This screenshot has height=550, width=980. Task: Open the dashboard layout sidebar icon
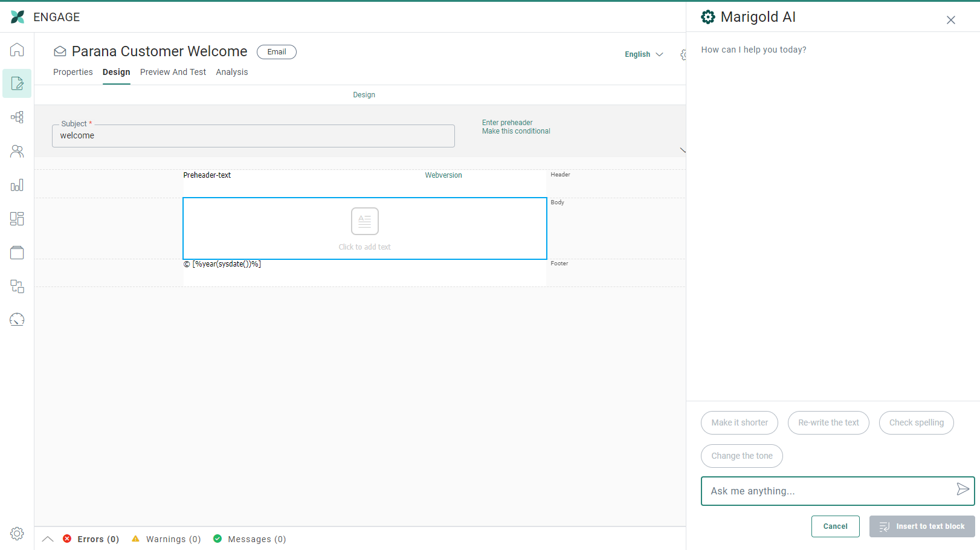pos(17,219)
